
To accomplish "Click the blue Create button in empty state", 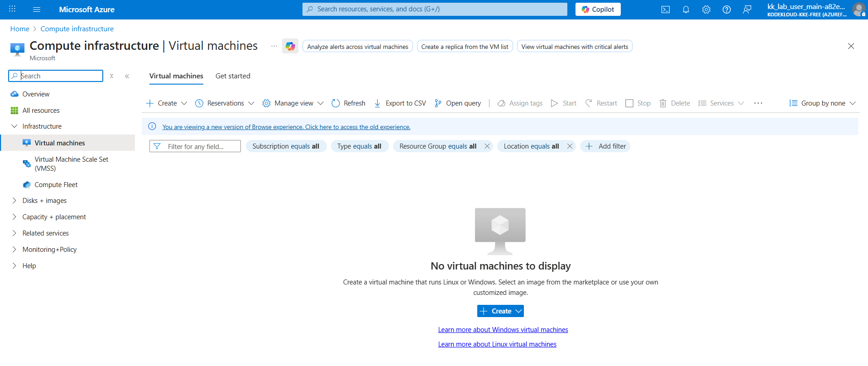I will coord(500,311).
